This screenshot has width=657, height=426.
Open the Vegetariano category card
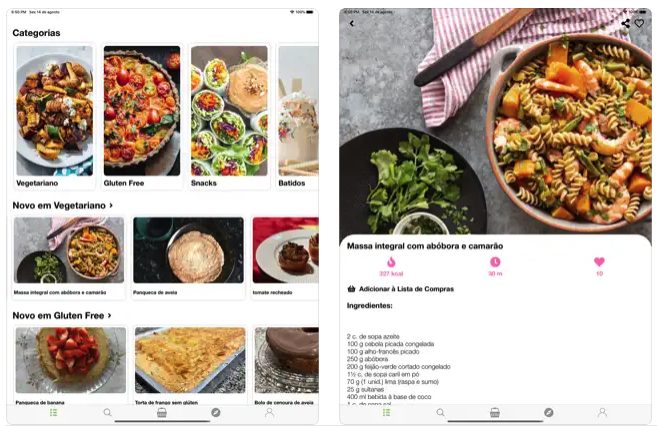54,117
